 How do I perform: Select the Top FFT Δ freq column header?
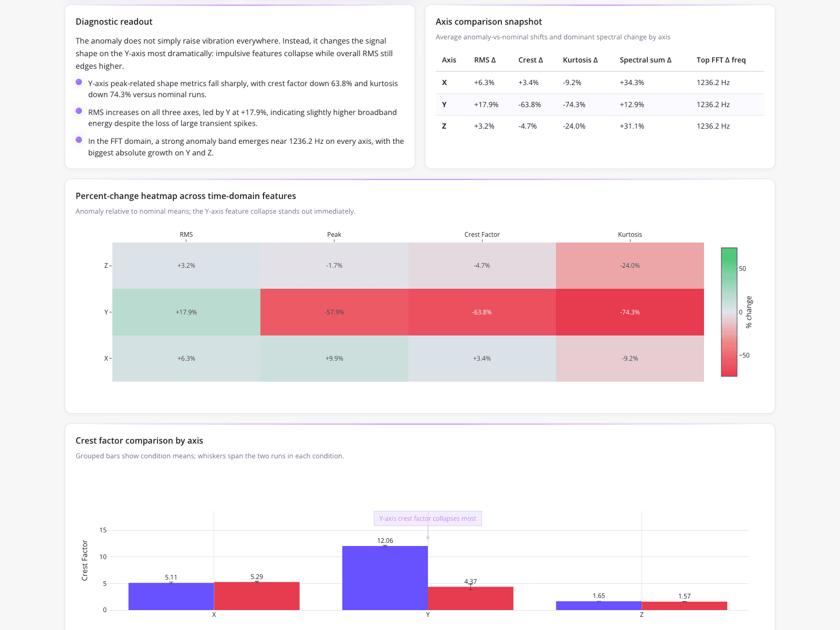[721, 60]
